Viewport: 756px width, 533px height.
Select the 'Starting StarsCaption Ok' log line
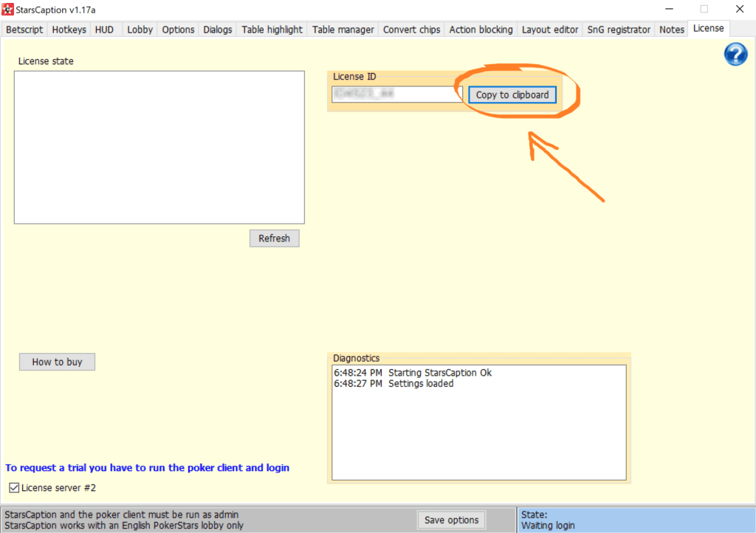point(413,373)
